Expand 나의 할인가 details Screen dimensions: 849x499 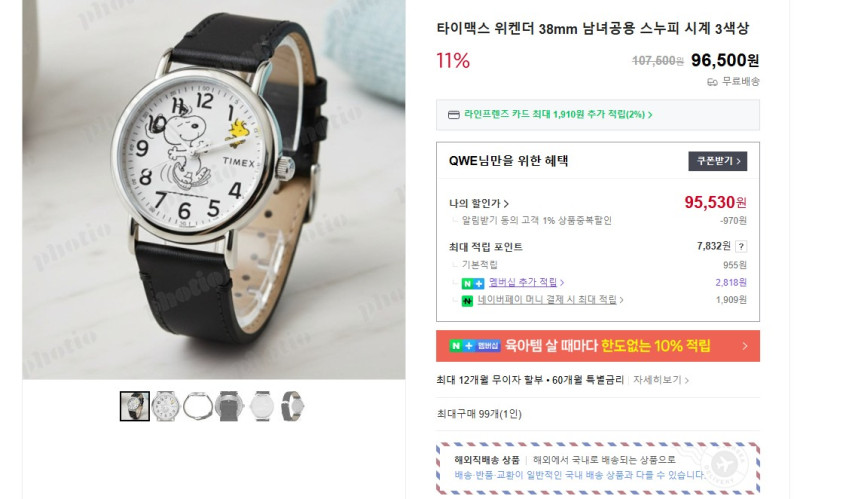[x=479, y=203]
